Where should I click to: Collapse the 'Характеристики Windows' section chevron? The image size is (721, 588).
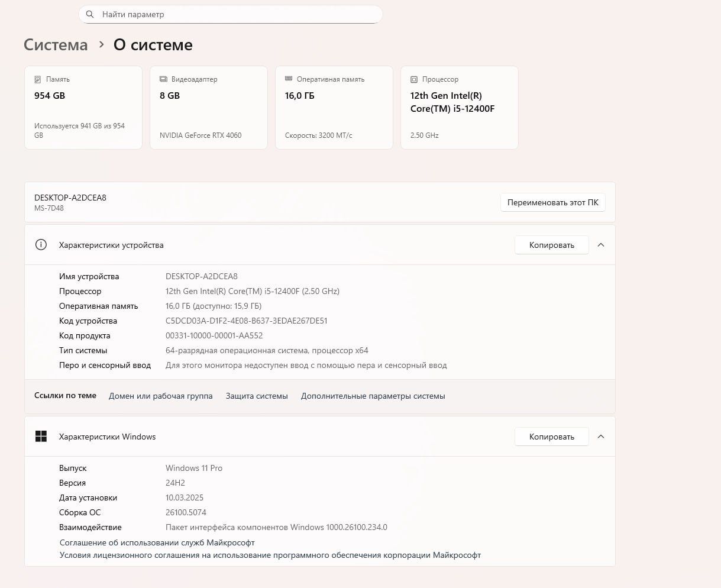[601, 437]
